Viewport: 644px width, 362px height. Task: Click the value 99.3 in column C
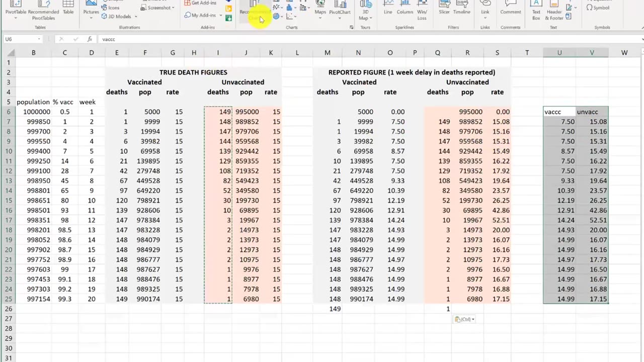point(64,299)
